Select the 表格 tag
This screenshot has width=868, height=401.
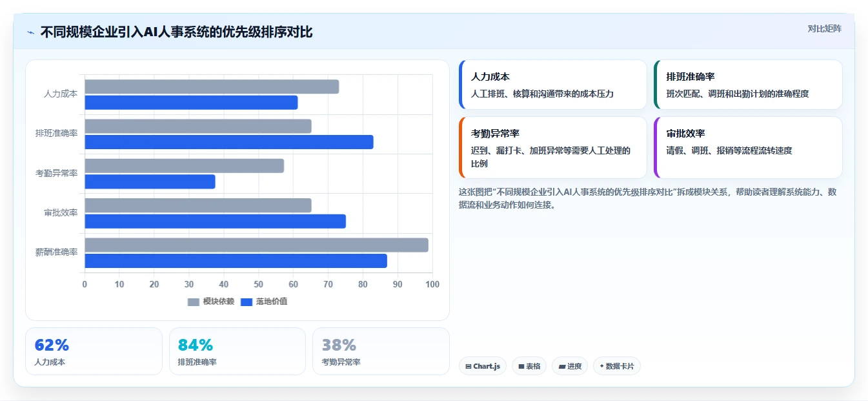pos(529,366)
